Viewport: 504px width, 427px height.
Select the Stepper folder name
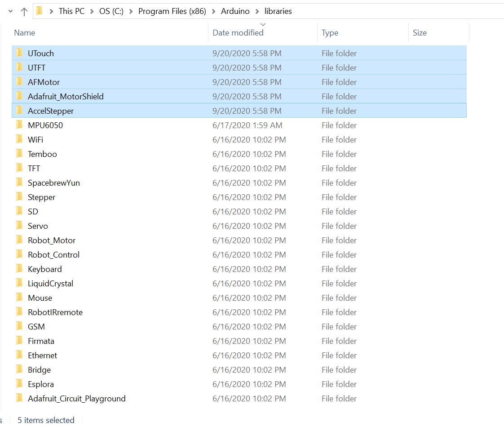(x=41, y=197)
